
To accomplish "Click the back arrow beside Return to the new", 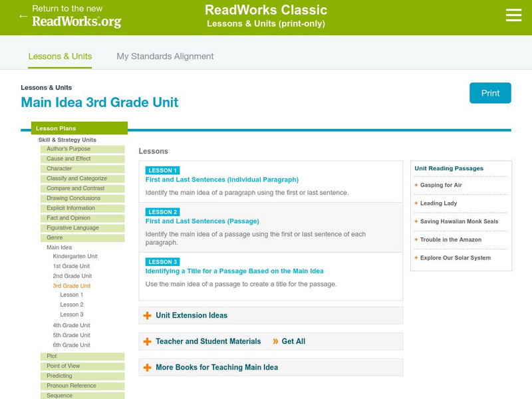I will pos(23,16).
